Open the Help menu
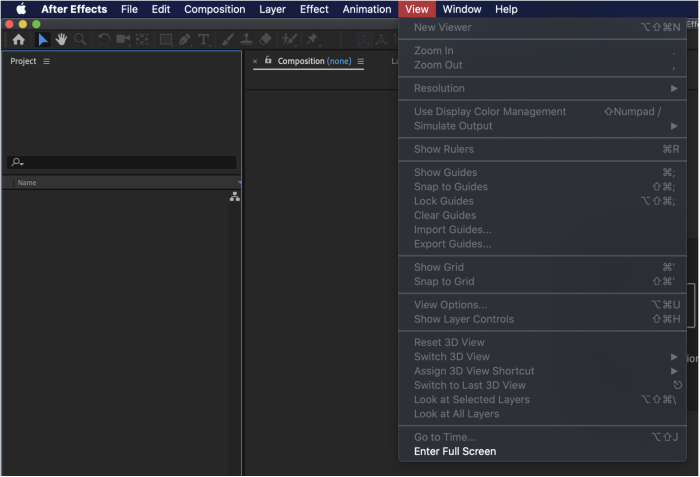This screenshot has width=700, height=477. pos(506,9)
